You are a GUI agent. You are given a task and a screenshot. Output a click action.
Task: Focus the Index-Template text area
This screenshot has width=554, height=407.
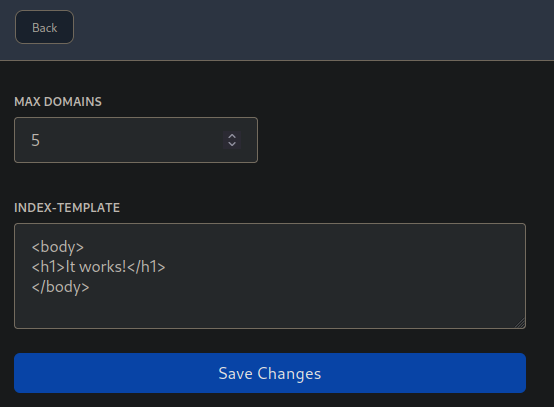coord(270,276)
